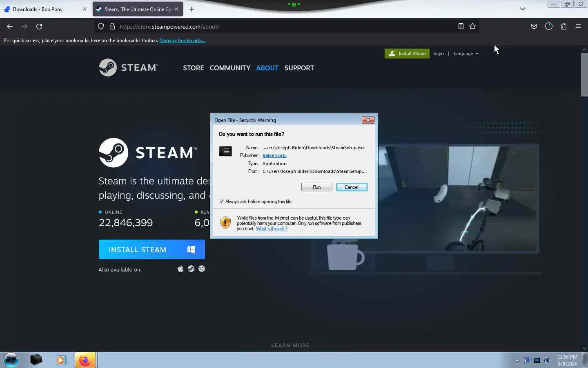
Task: Click the SteamOS availability icon
Action: 191,269
